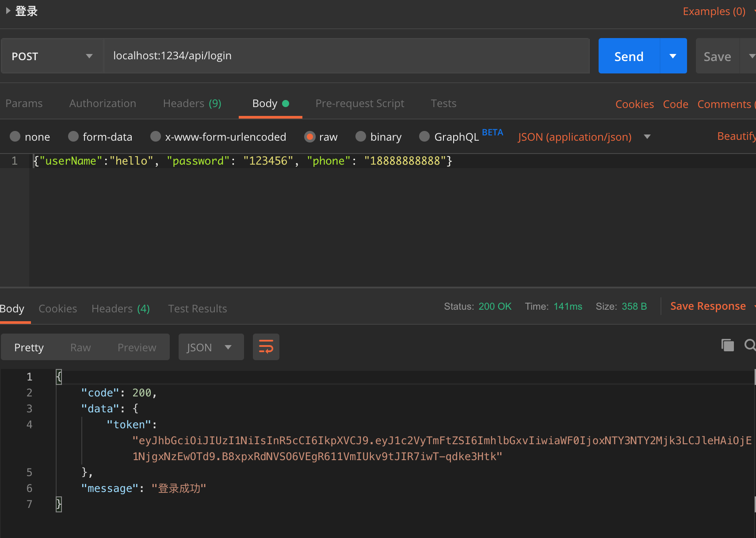The image size is (756, 538).
Task: Click the request URL input field
Action: click(x=347, y=56)
